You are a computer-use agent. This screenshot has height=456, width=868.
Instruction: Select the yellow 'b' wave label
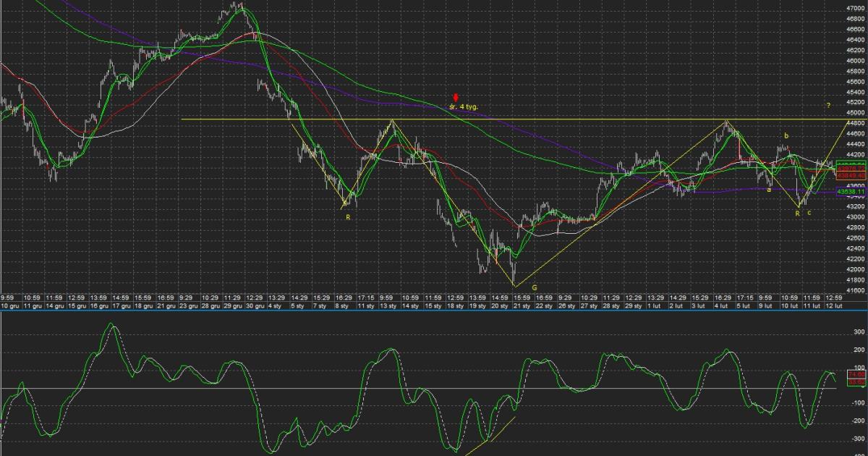click(786, 136)
